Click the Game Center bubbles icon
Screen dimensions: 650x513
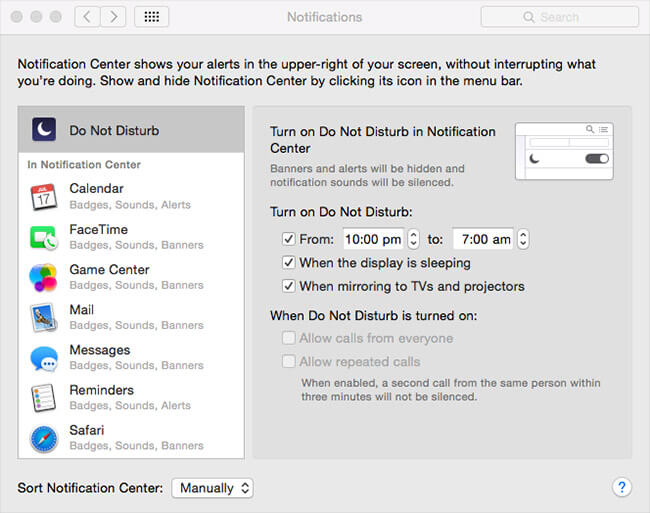(x=43, y=277)
